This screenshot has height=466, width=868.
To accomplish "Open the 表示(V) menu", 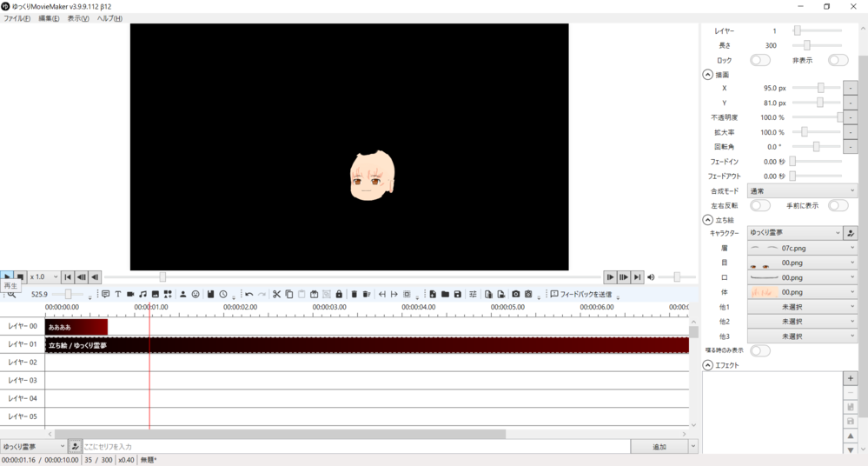I will 78,18.
